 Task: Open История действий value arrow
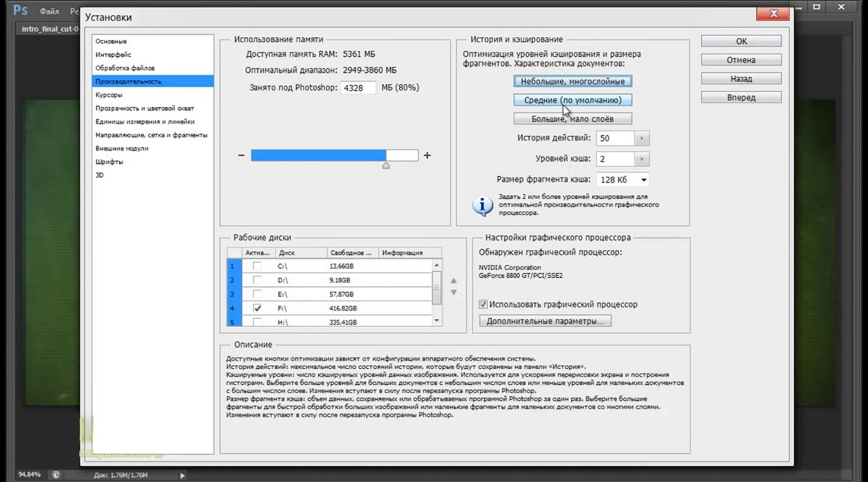642,138
